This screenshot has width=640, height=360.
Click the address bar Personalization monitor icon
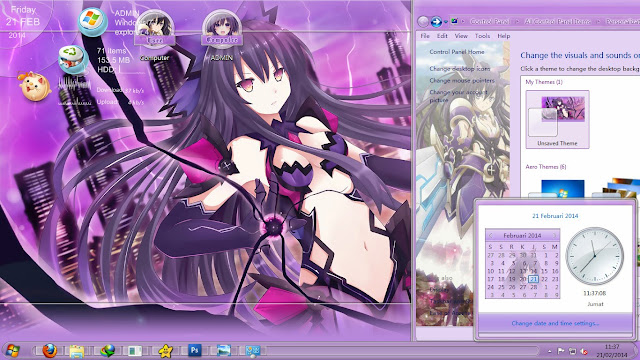454,21
